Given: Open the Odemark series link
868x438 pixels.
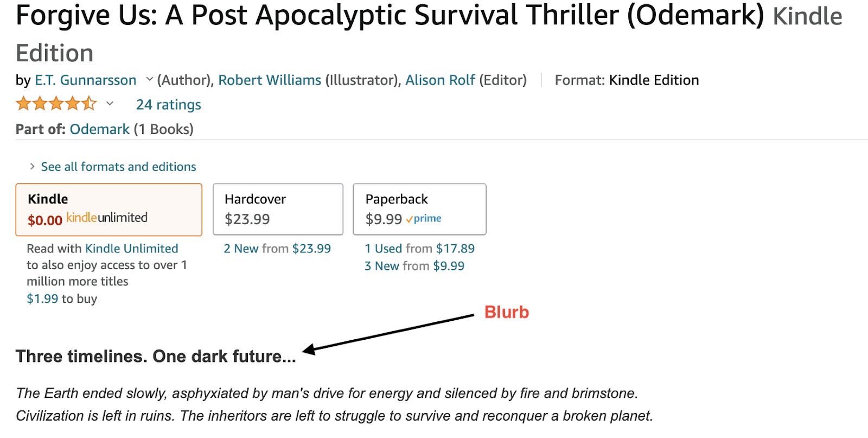Looking at the screenshot, I should point(100,129).
